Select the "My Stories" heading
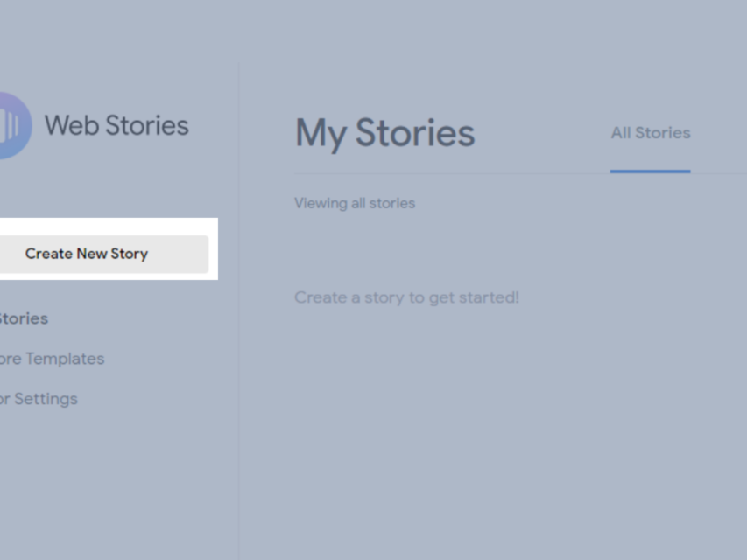747x560 pixels. [x=385, y=133]
